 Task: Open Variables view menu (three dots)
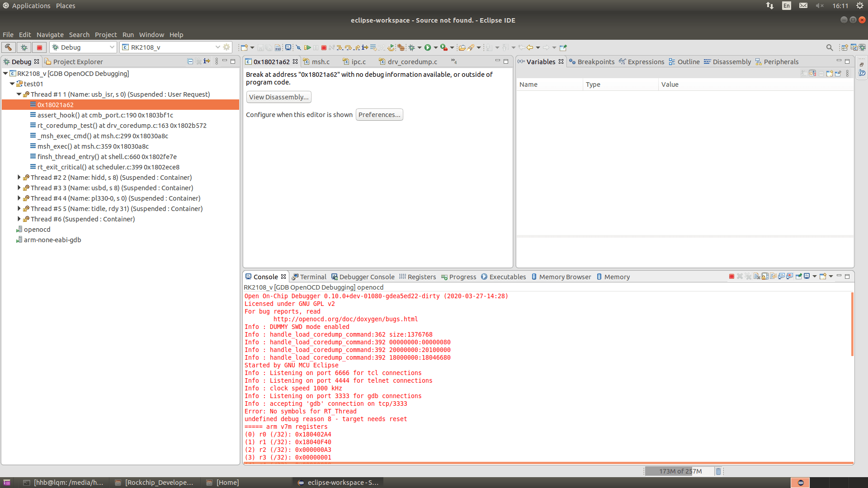(x=848, y=73)
